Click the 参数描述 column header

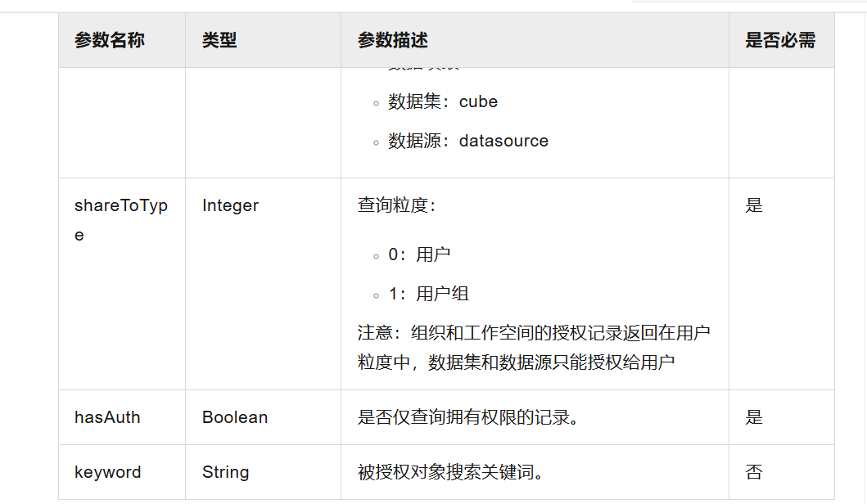pyautogui.click(x=393, y=40)
